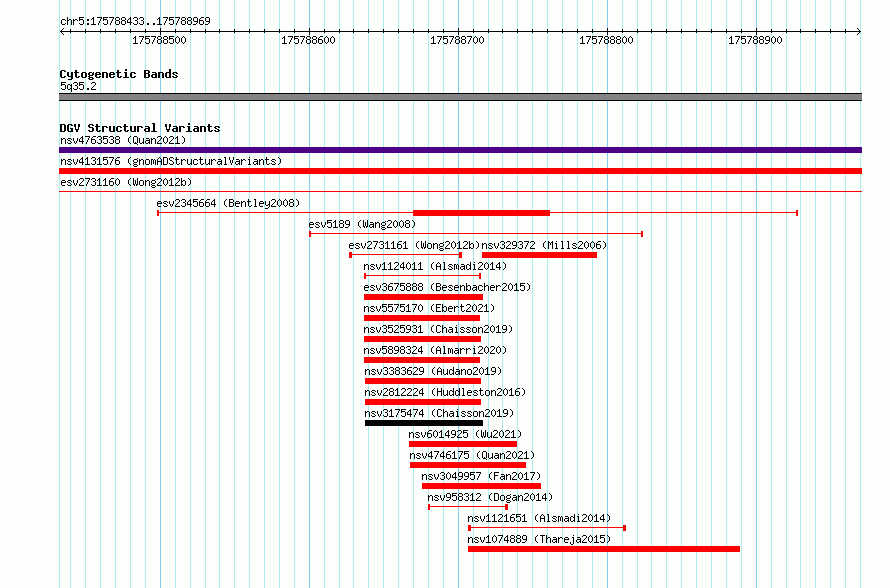Select nsv1124011 (Alsmadi2014) label
This screenshot has height=588, width=890.
(435, 266)
